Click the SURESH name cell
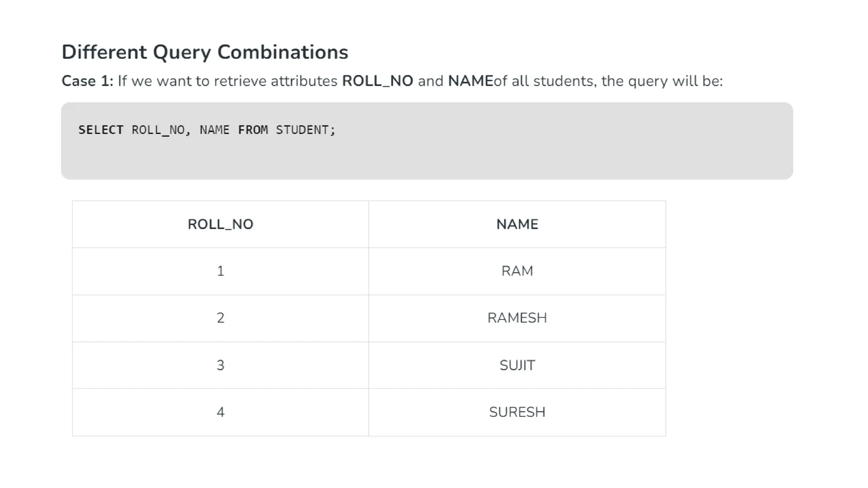This screenshot has height=488, width=868. pos(517,412)
